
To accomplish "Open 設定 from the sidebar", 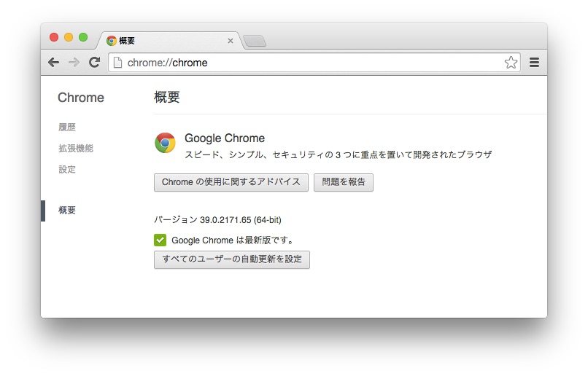I will [x=67, y=170].
